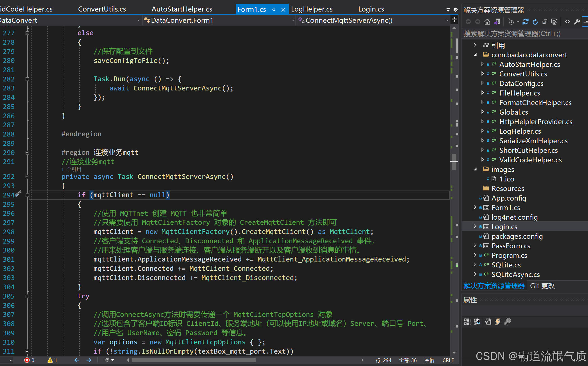Switch to the Git 更改 tab
This screenshot has width=588, height=366.
click(x=542, y=286)
